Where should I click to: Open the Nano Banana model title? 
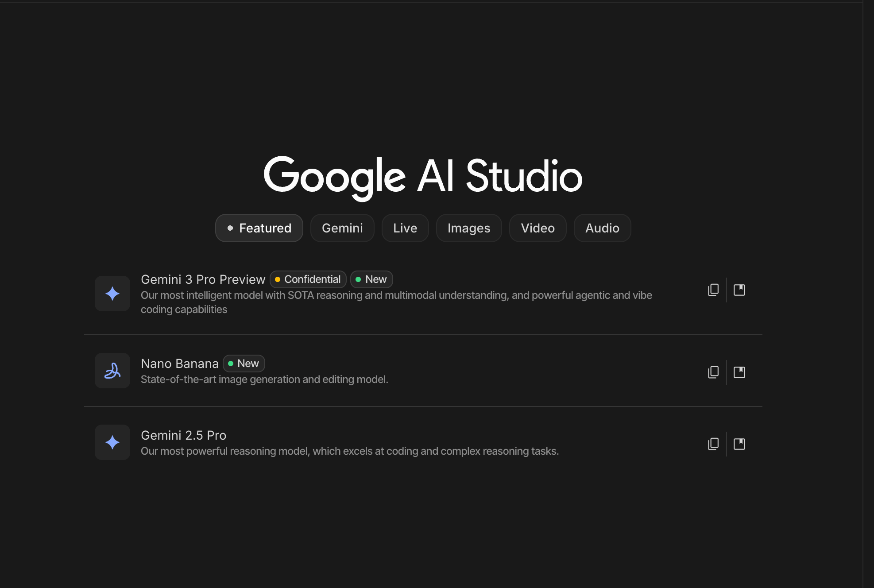[x=179, y=364]
